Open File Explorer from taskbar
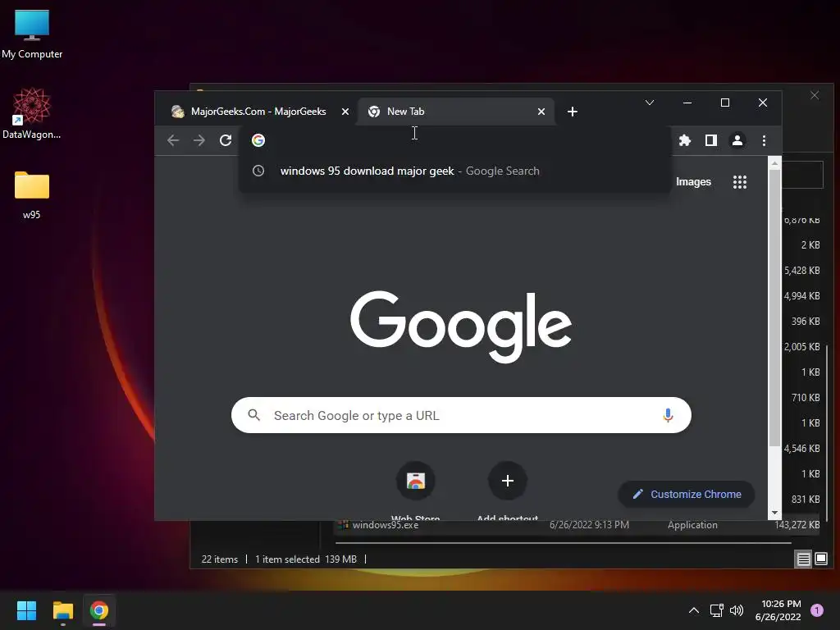The height and width of the screenshot is (630, 840). [62, 610]
